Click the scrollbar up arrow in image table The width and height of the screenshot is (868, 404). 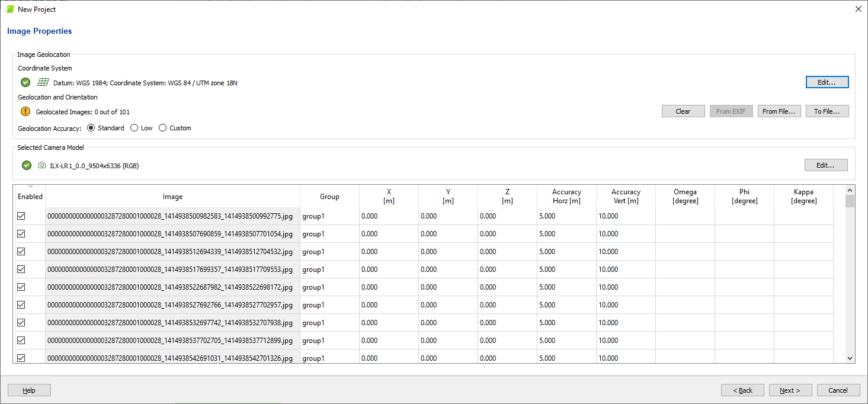click(x=850, y=190)
